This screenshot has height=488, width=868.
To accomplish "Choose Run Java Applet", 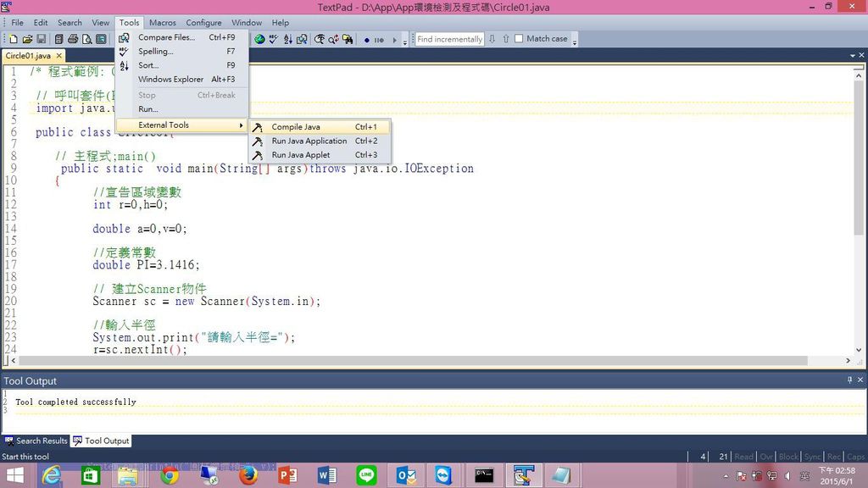I will point(320,155).
